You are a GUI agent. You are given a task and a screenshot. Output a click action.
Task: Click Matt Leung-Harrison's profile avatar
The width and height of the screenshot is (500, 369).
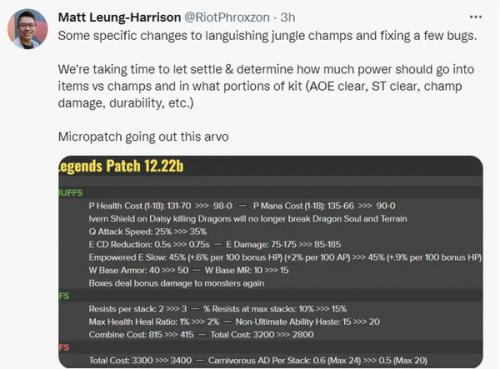point(28,29)
